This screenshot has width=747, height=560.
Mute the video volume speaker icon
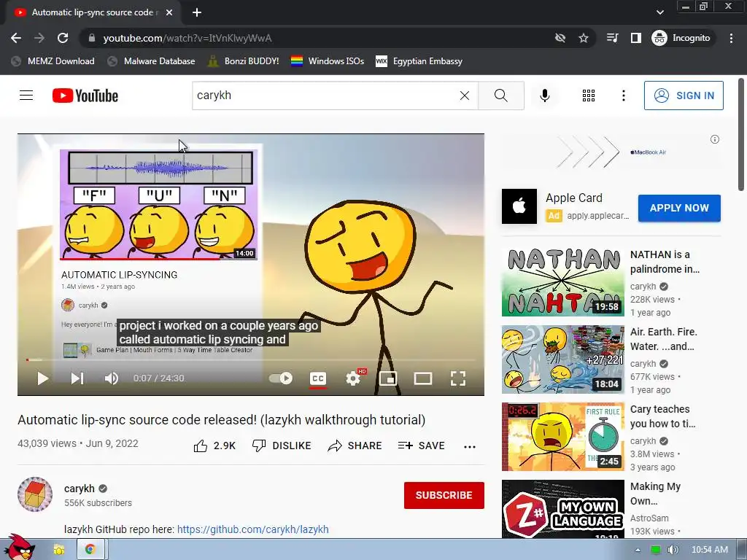(112, 378)
